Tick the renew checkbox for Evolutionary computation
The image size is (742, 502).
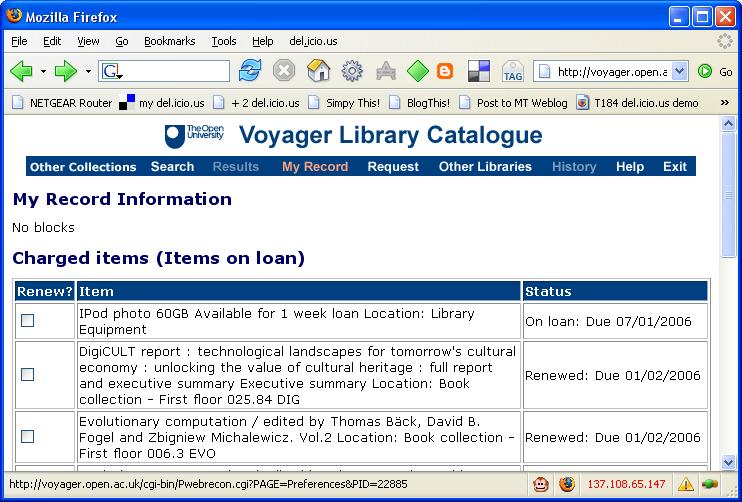tap(27, 436)
